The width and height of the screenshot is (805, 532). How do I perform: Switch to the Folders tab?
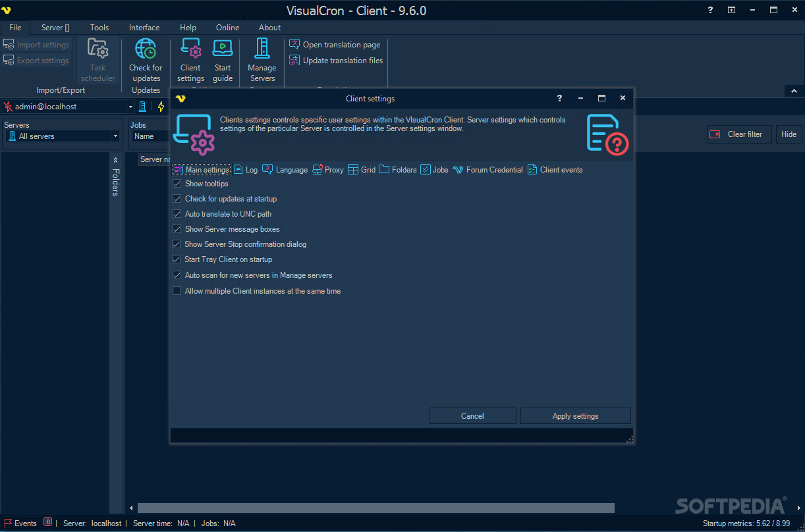point(398,170)
